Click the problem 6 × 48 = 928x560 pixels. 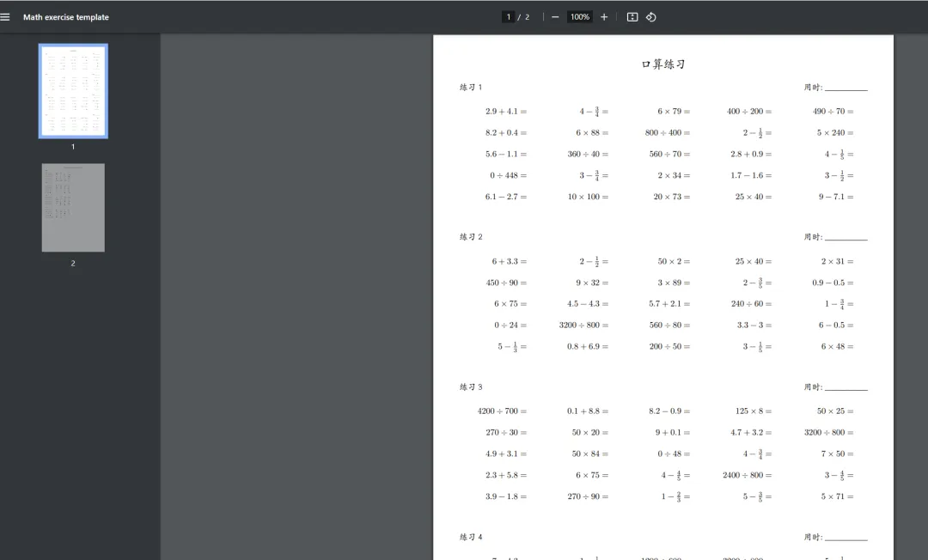click(x=837, y=346)
